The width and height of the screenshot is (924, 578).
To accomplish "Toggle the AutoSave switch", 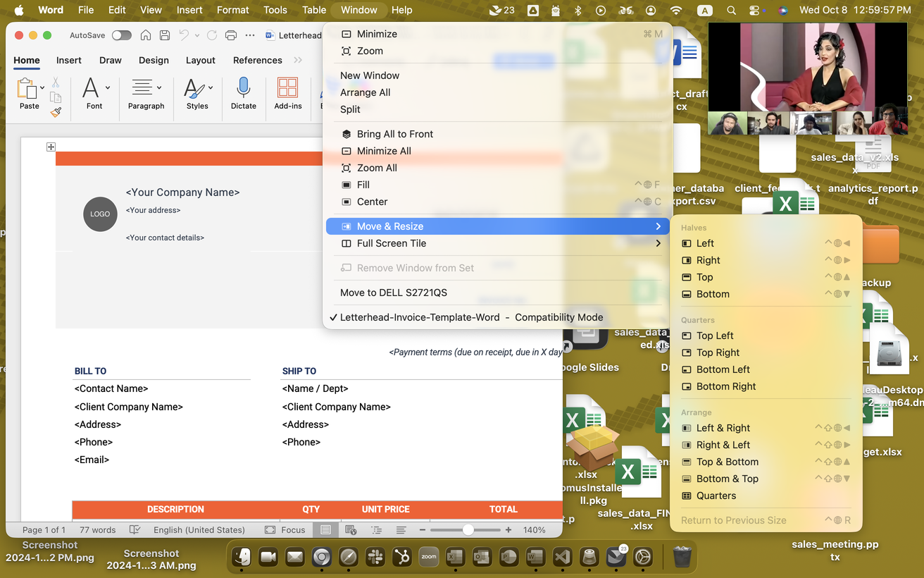I will 121,36.
